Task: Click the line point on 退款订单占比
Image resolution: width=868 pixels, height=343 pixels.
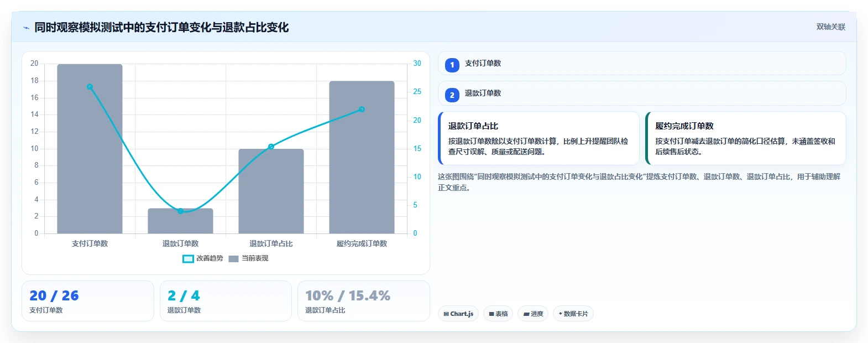Action: (271, 147)
